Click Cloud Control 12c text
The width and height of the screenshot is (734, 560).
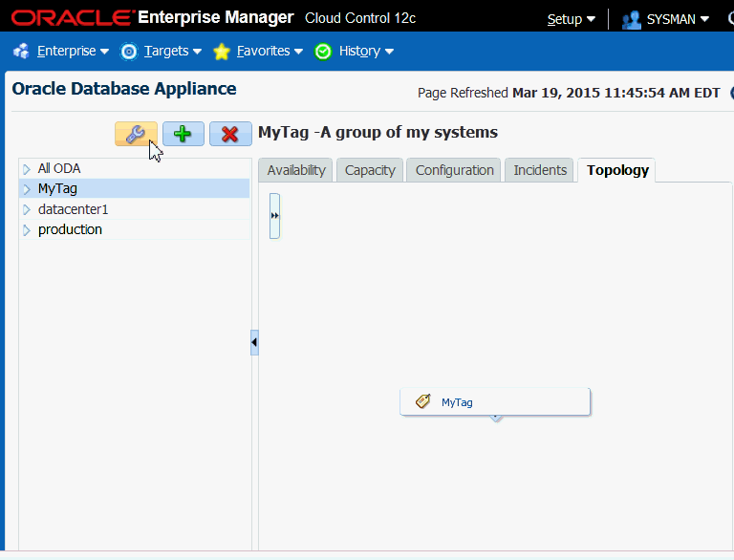360,18
